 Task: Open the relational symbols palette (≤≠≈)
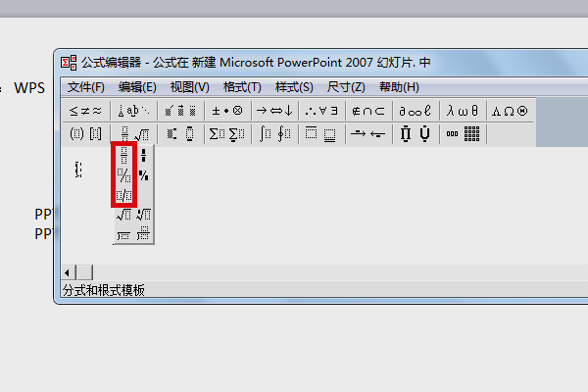(86, 111)
